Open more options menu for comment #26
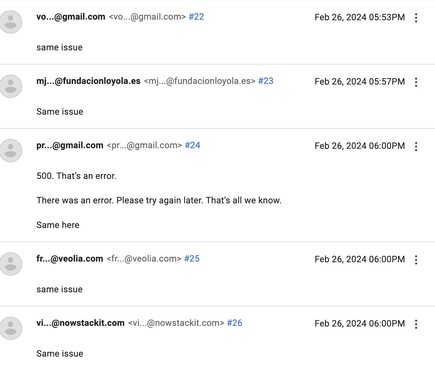The image size is (435, 368). pyautogui.click(x=416, y=324)
